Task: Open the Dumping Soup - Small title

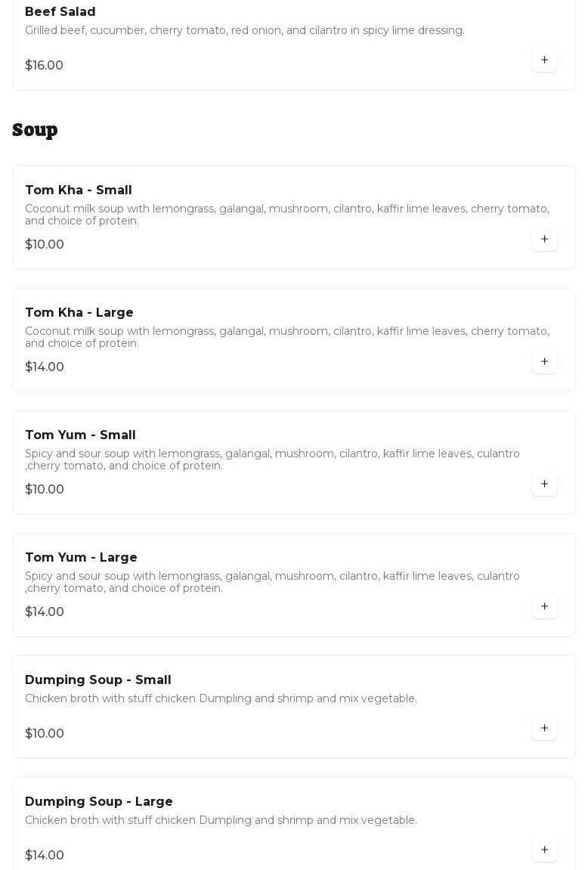Action: point(98,680)
